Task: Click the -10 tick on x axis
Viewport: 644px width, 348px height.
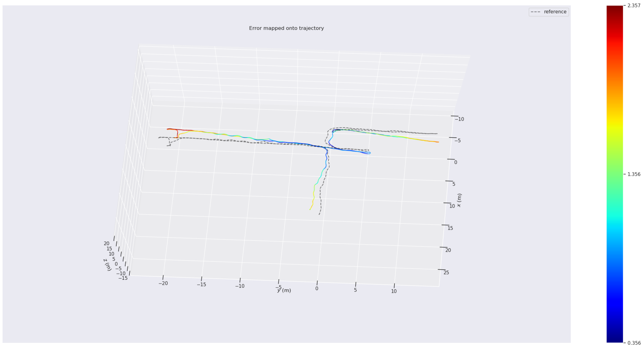Action: click(x=459, y=119)
